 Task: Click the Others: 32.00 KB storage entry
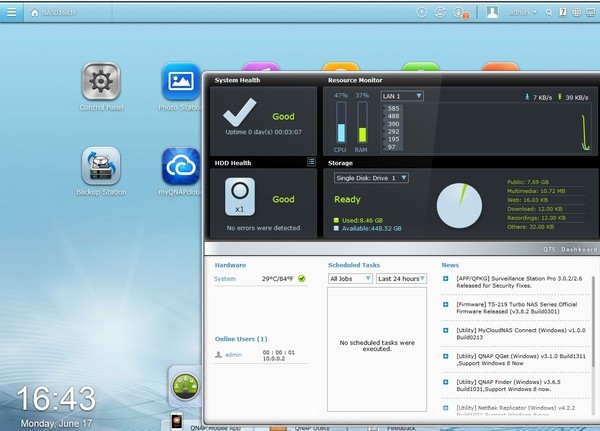coord(530,227)
